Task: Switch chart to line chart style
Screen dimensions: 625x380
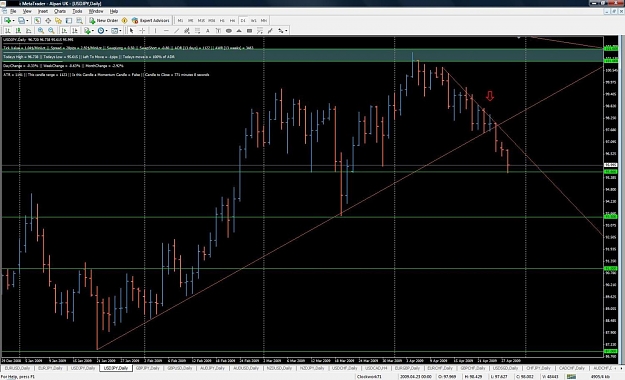Action: (28, 30)
